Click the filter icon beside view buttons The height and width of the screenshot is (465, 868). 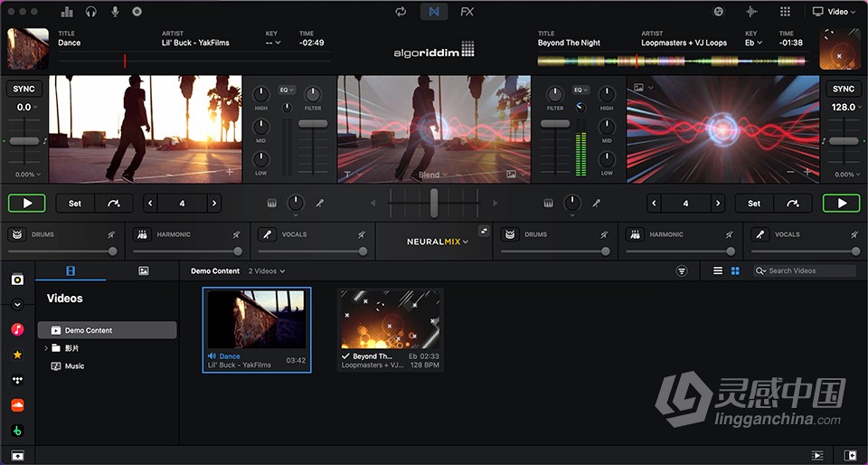pos(682,270)
